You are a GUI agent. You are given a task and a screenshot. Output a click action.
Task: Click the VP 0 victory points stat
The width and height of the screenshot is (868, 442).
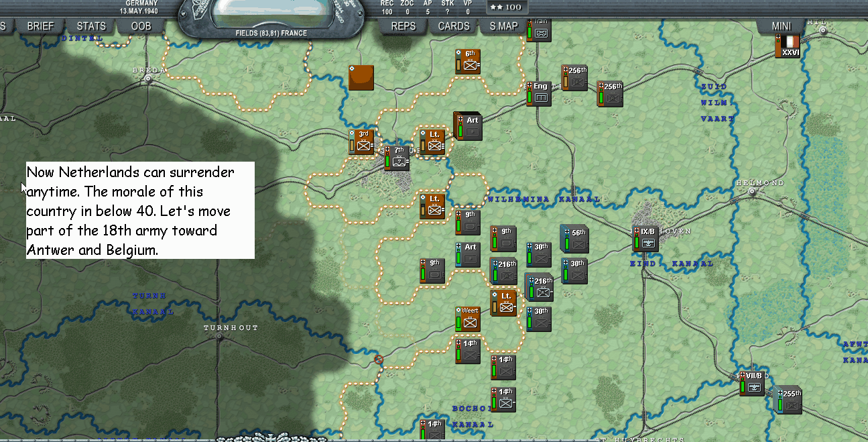467,7
